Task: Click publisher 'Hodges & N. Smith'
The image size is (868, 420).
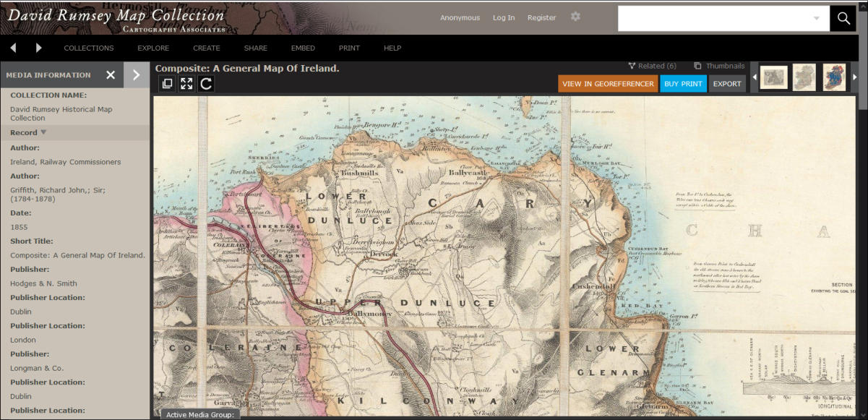Action: [43, 283]
